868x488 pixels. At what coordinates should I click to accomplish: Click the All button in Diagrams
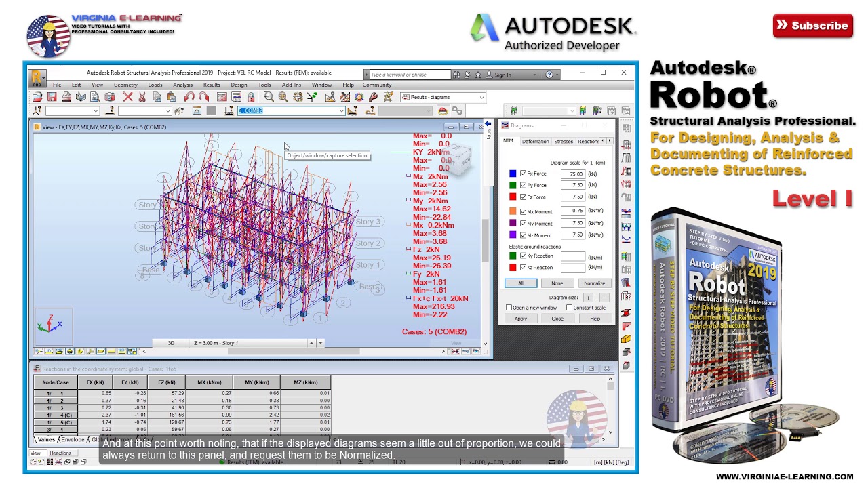point(520,283)
